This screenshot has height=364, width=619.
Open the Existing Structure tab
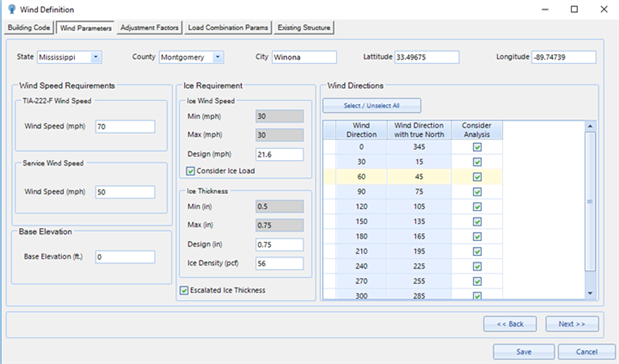(304, 28)
